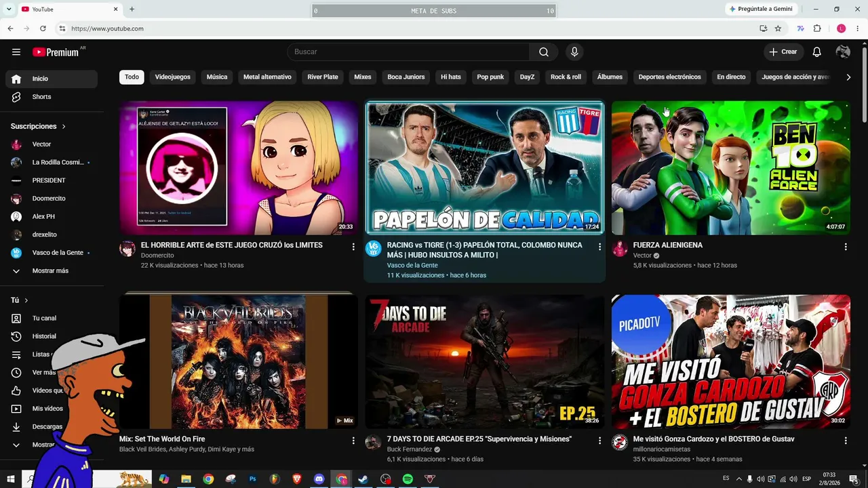Open options for EL HORRIBLE ARTE video
Viewport: 868px width, 488px height.
click(x=353, y=247)
